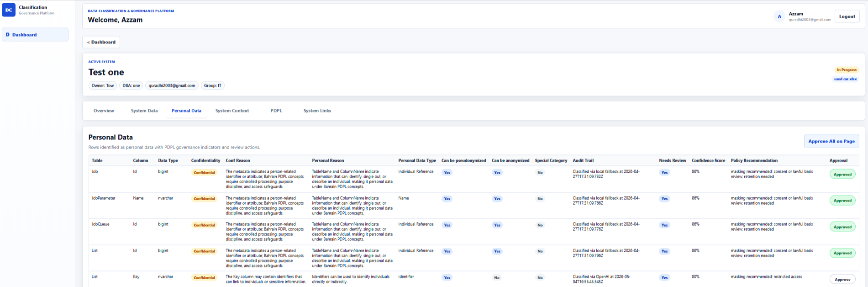Screen dimensions: 868x287
Task: Open the PDPL tab
Action: (x=276, y=111)
